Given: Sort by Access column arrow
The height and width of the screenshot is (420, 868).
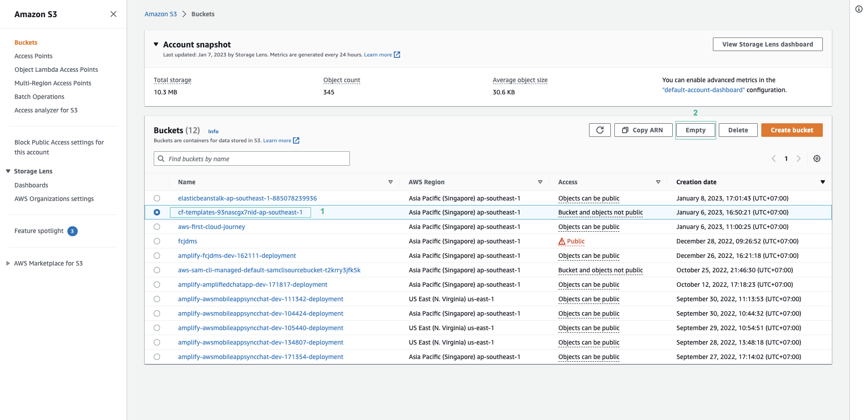Looking at the screenshot, I should pos(658,182).
